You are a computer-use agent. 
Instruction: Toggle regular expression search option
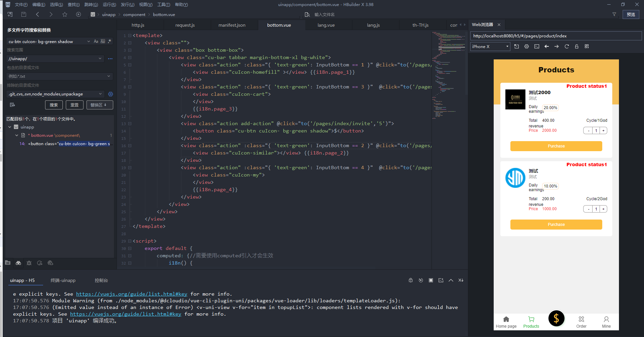[x=110, y=41]
